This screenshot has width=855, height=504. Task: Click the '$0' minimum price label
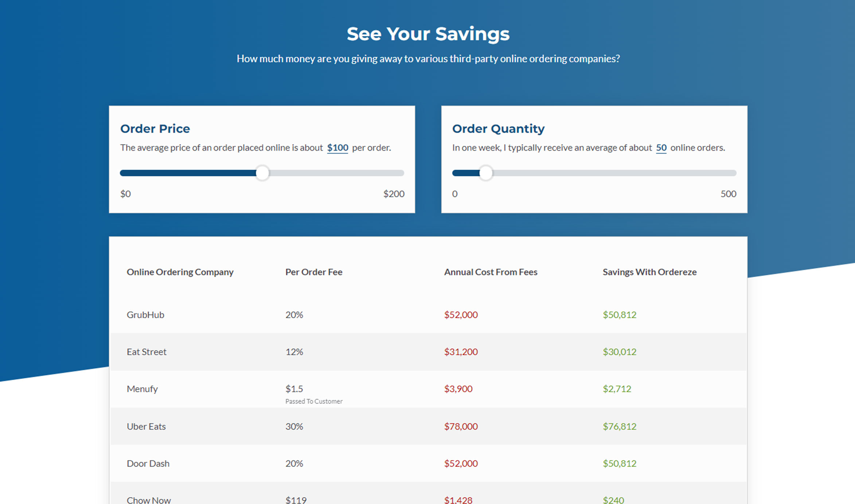pos(125,194)
